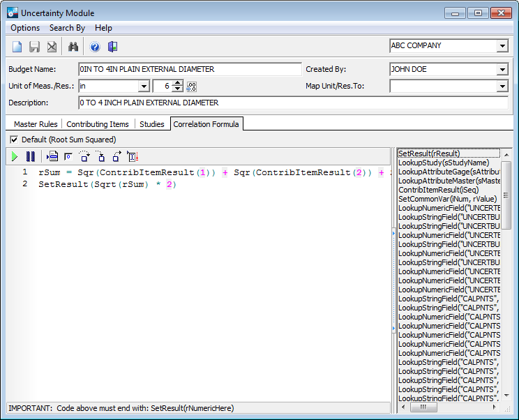
Task: Open the Unit of Meas. dropdown
Action: click(144, 87)
